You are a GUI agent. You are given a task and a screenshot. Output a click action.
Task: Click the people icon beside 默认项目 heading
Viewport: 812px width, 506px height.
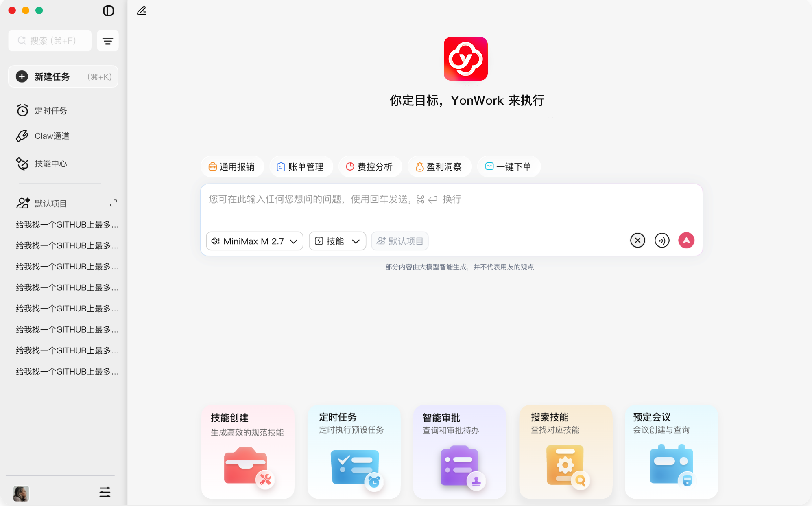coord(23,203)
